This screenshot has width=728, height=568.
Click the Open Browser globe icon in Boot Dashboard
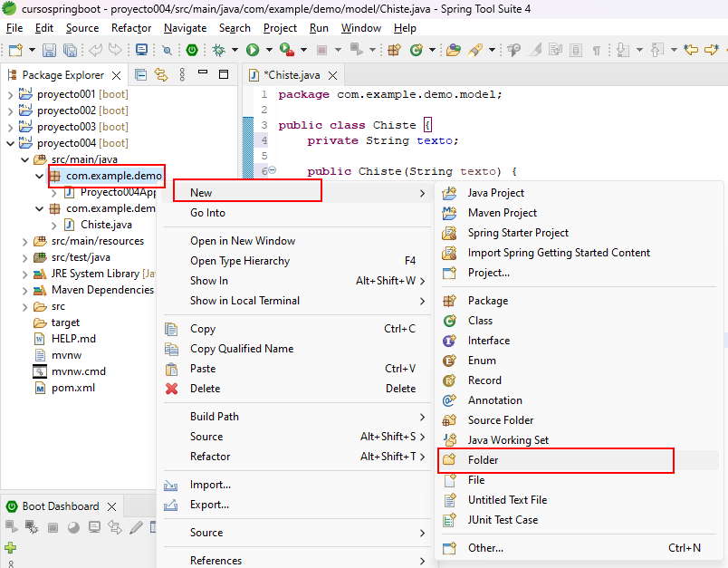click(73, 527)
